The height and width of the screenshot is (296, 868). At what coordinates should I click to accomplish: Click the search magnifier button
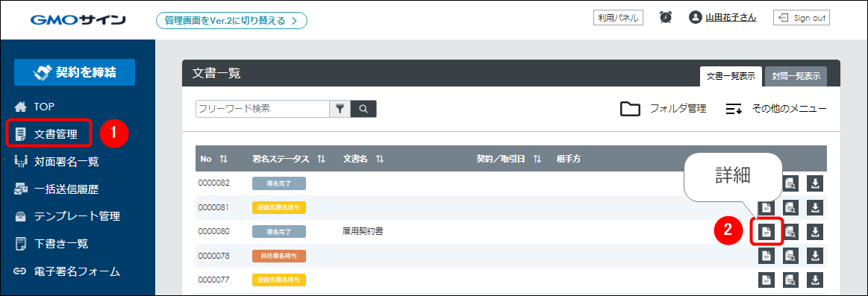[x=363, y=109]
